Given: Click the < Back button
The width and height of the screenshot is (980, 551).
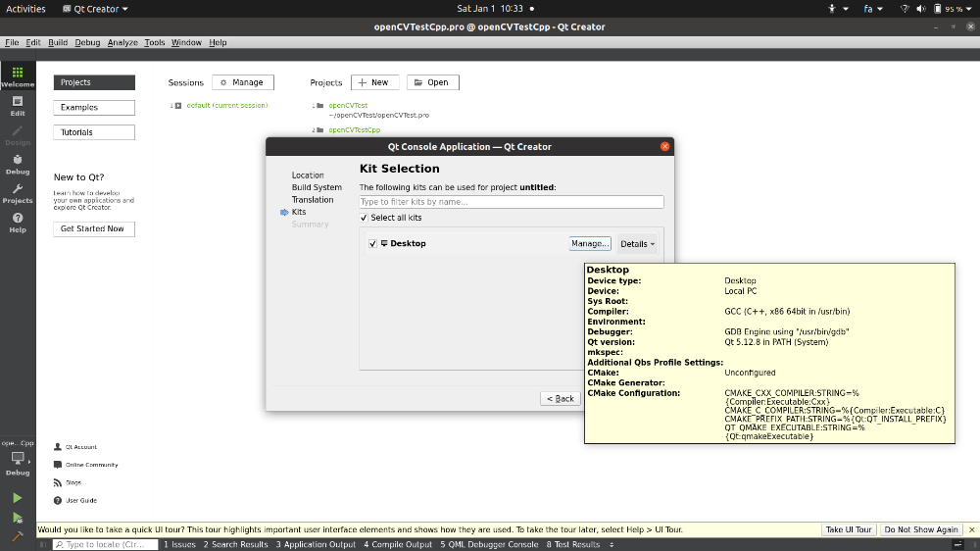Looking at the screenshot, I should [x=560, y=399].
